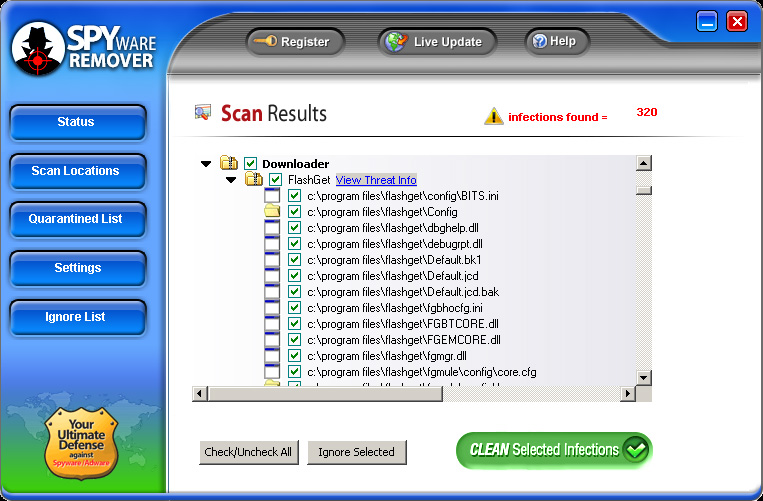Uncheck the Default.bk1 checkbox

click(x=294, y=260)
